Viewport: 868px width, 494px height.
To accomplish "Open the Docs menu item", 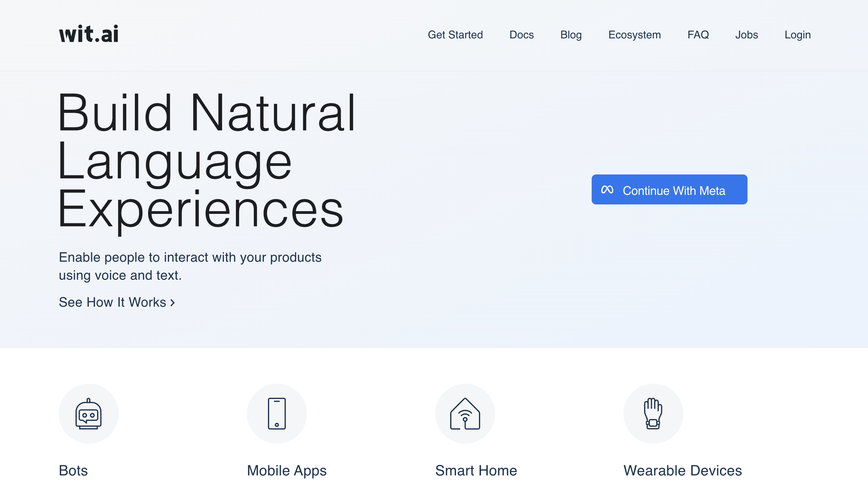I will 521,34.
